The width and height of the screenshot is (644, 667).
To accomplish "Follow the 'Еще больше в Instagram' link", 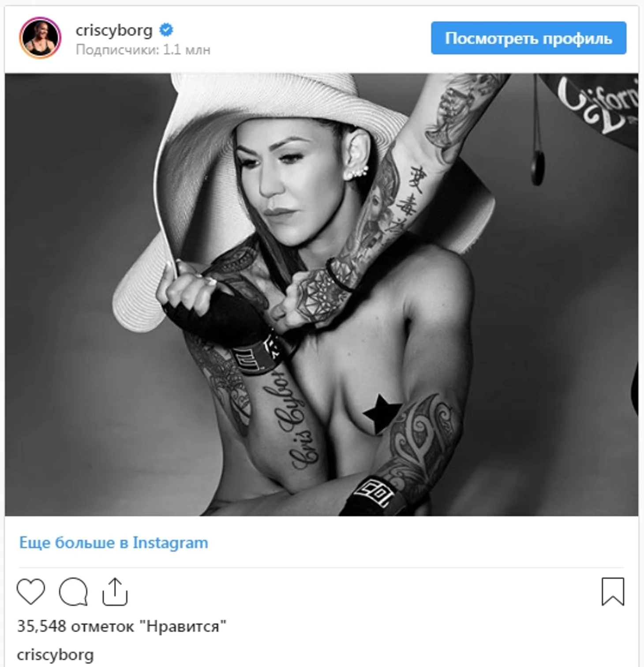I will pos(113,543).
